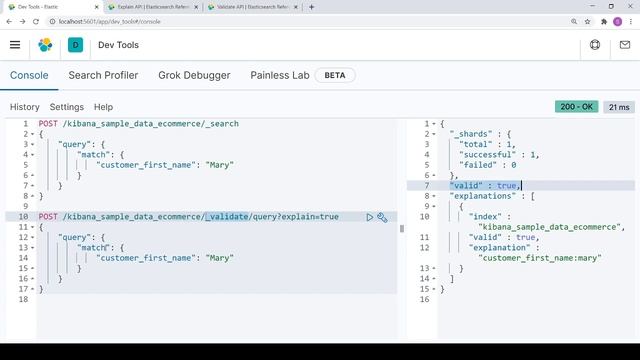Close the Validate API browser tab
Screen dimensions: 640x360
tap(296, 7)
